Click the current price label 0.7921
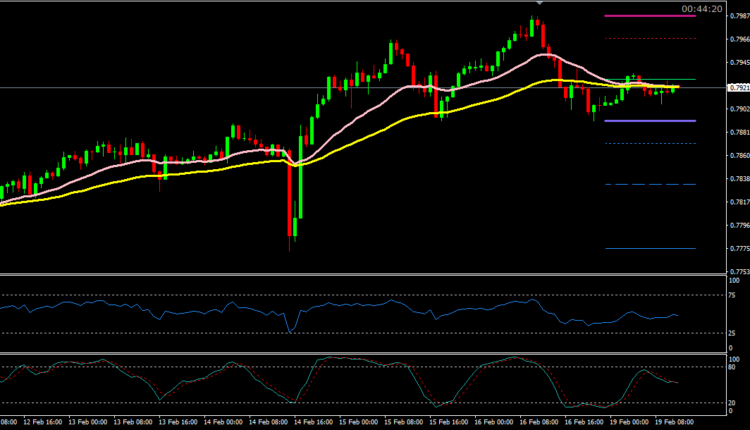This screenshot has height=430, width=750. (x=738, y=88)
